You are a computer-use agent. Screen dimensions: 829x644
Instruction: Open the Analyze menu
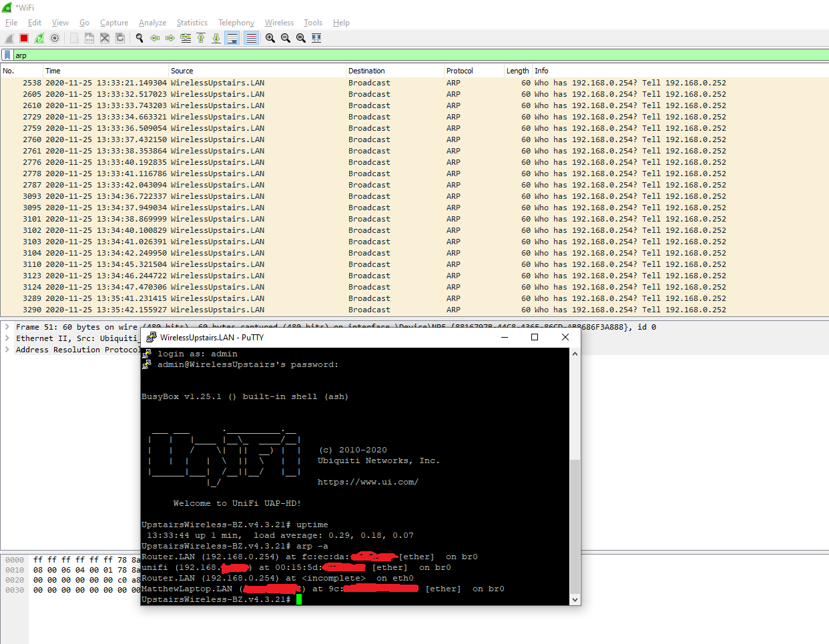pyautogui.click(x=152, y=23)
